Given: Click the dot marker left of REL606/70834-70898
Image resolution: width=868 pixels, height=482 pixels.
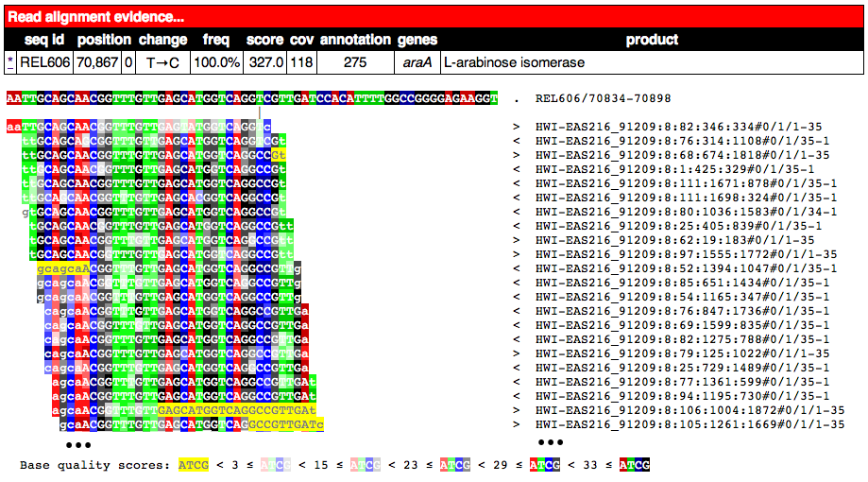Looking at the screenshot, I should coord(517,99).
